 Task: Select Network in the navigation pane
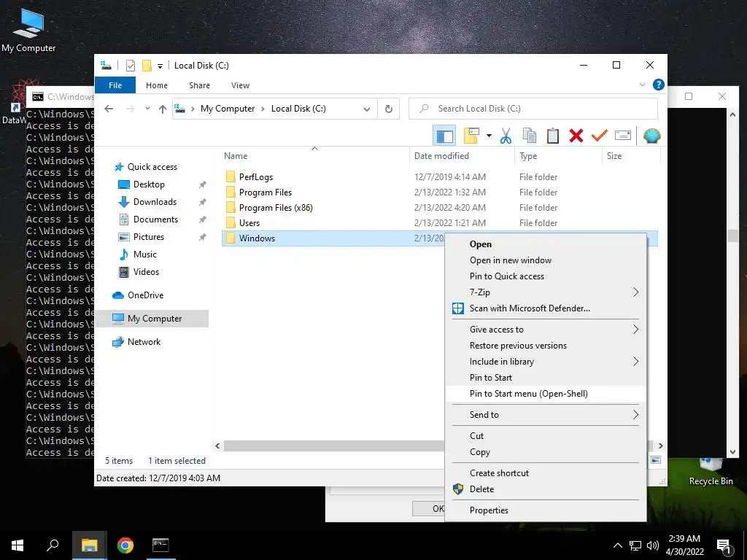click(144, 342)
